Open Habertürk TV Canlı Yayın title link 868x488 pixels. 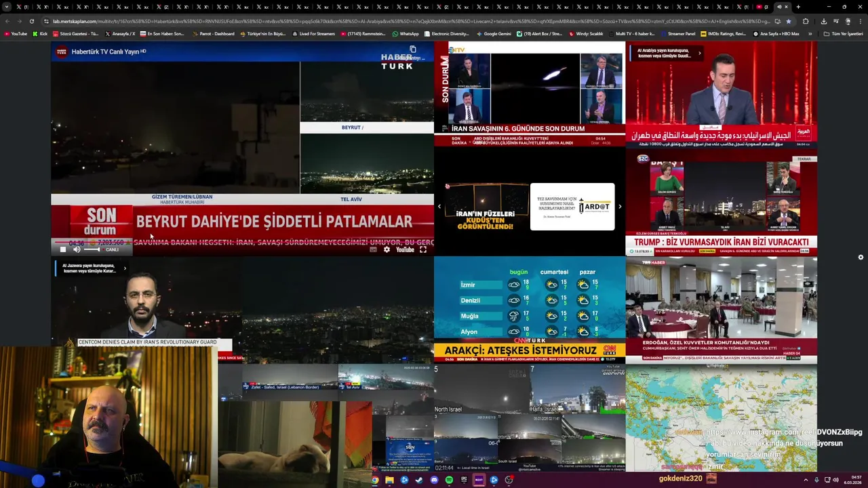106,52
